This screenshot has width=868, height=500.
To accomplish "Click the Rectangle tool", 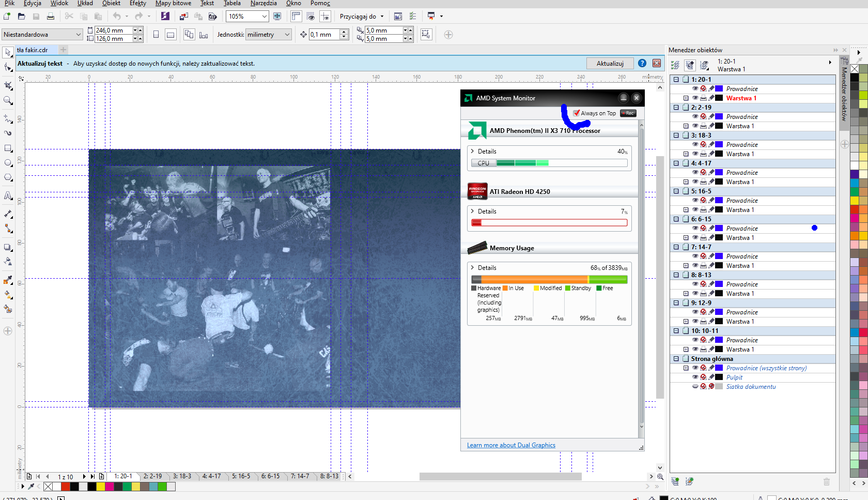I will pyautogui.click(x=8, y=148).
